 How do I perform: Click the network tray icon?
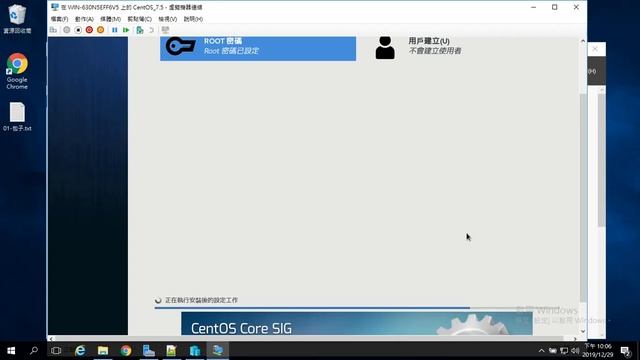click(564, 351)
